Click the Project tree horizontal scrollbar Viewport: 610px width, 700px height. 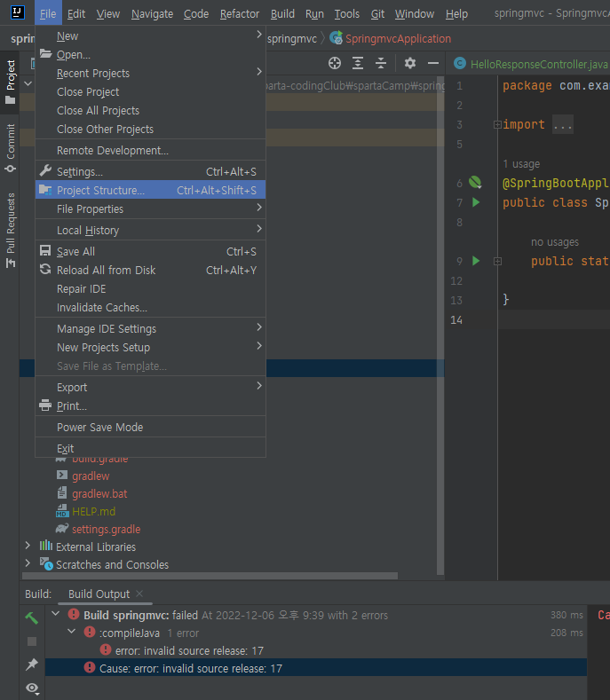pyautogui.click(x=210, y=576)
